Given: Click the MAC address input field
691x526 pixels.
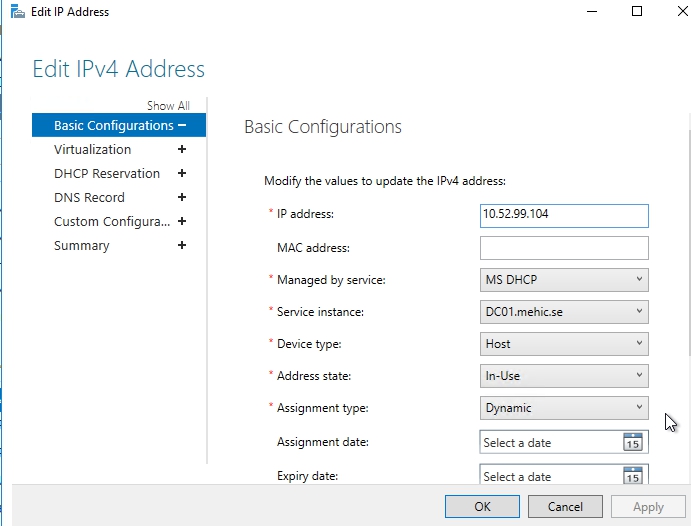Looking at the screenshot, I should (x=564, y=248).
